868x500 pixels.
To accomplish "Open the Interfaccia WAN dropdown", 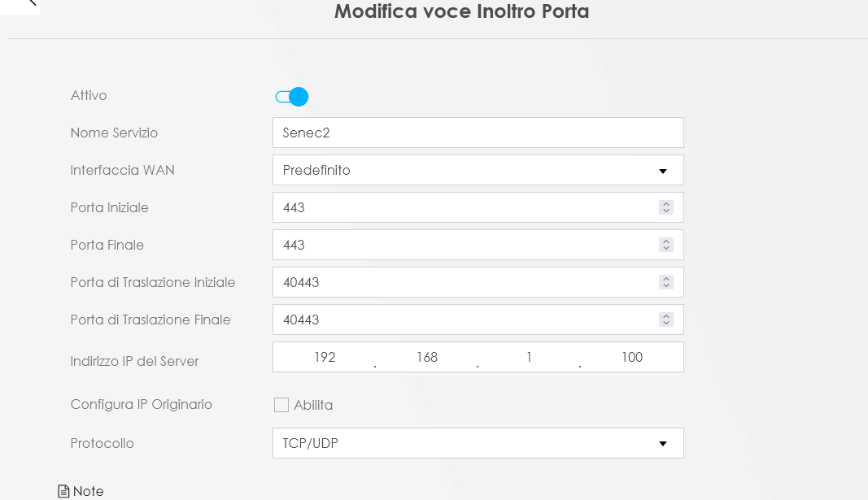I will coord(478,171).
